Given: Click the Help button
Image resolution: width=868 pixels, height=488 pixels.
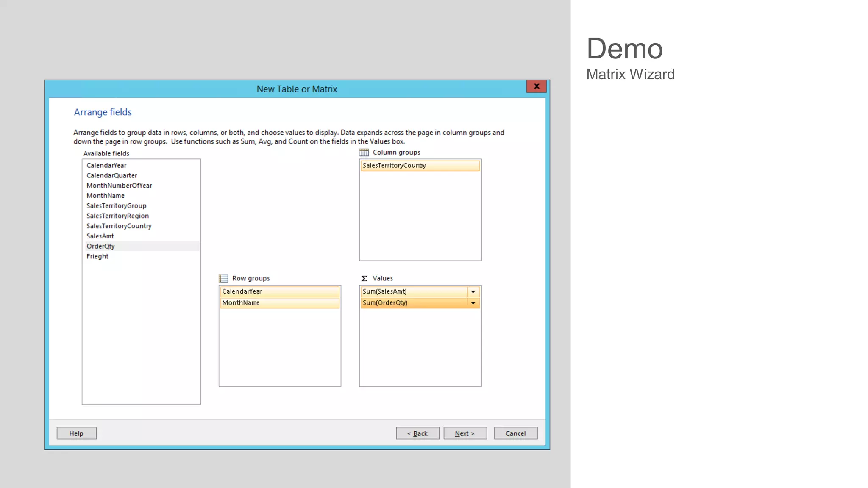Looking at the screenshot, I should [76, 433].
